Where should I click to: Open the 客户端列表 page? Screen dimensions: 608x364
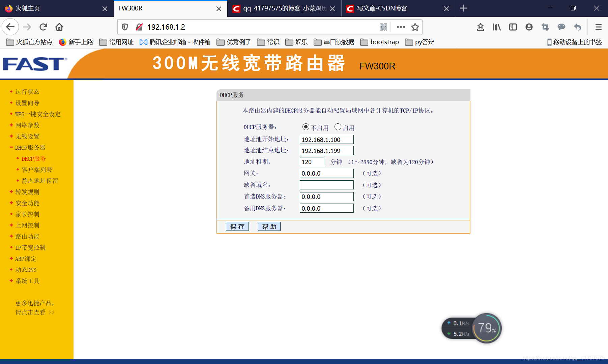(37, 170)
